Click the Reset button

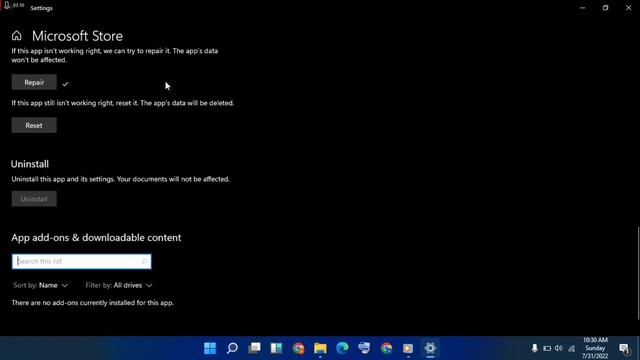(34, 125)
